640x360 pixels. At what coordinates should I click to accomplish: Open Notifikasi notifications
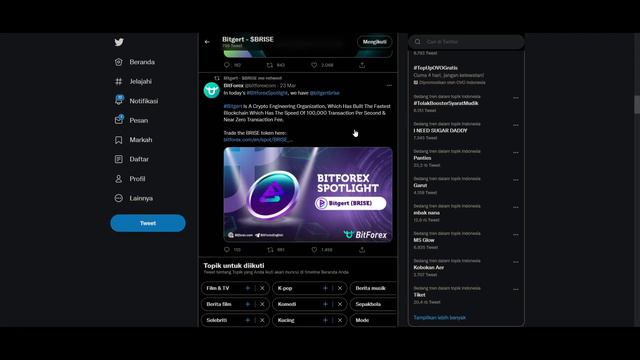pyautogui.click(x=136, y=101)
